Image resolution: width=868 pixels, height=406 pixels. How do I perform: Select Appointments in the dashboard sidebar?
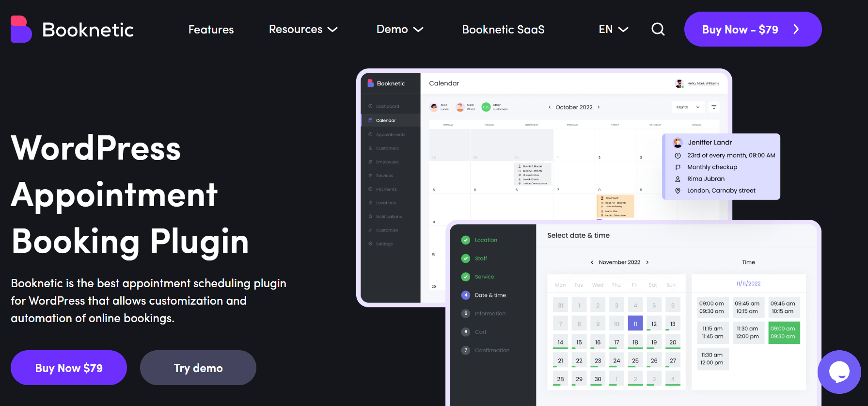391,135
